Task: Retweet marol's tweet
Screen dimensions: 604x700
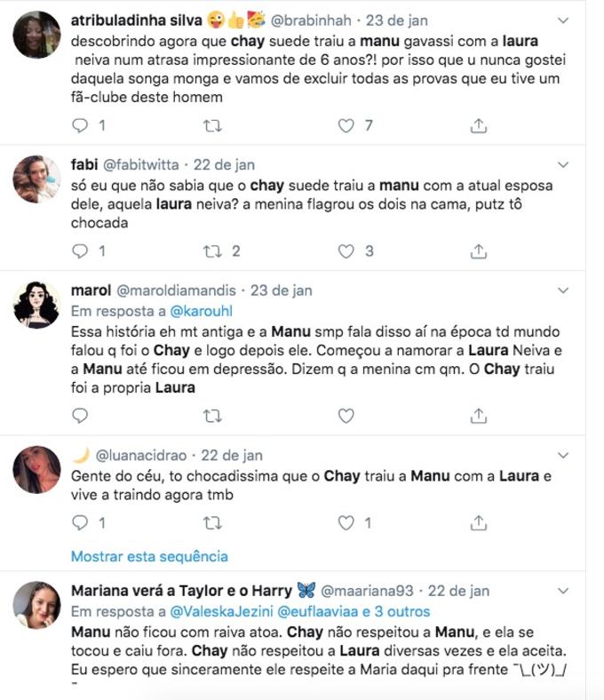Action: tap(212, 415)
